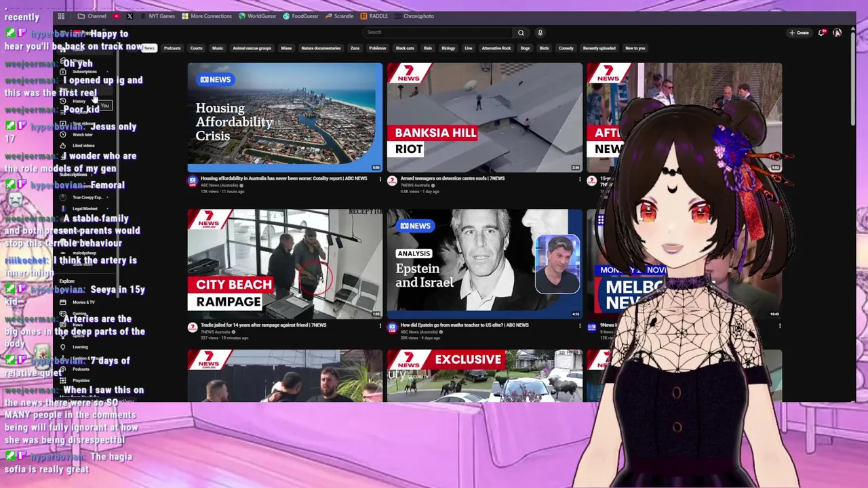The height and width of the screenshot is (488, 868).
Task: Open the 7NEWS Exclusive video thumbnail
Action: coord(484,375)
